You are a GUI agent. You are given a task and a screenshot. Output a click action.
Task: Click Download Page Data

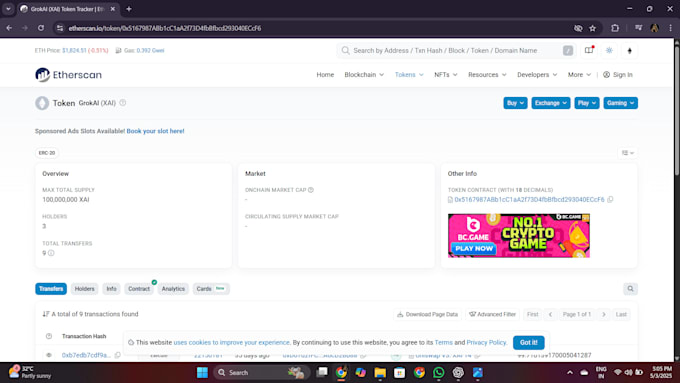pos(428,314)
